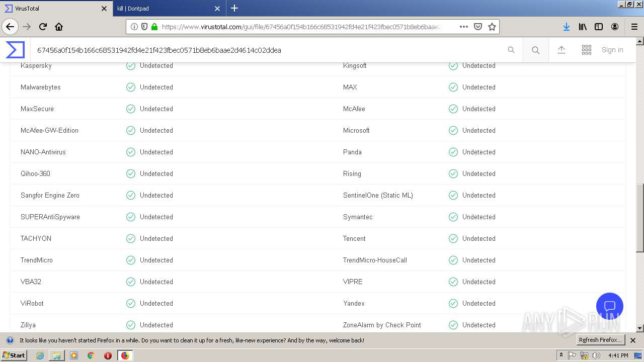
Task: Open Chrome from the taskbar
Action: [91, 355]
